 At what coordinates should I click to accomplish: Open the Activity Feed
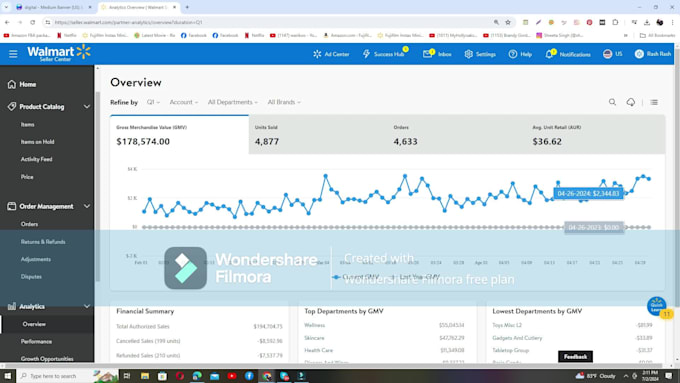(36, 159)
